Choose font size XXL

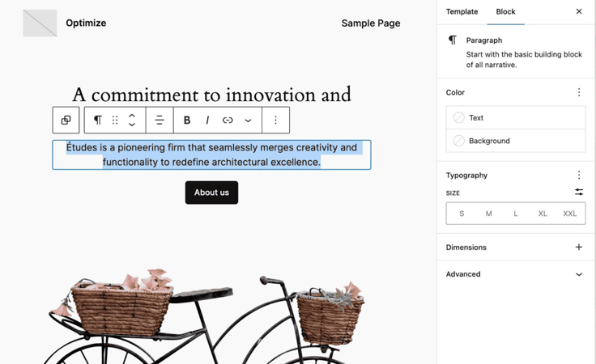pyautogui.click(x=569, y=214)
